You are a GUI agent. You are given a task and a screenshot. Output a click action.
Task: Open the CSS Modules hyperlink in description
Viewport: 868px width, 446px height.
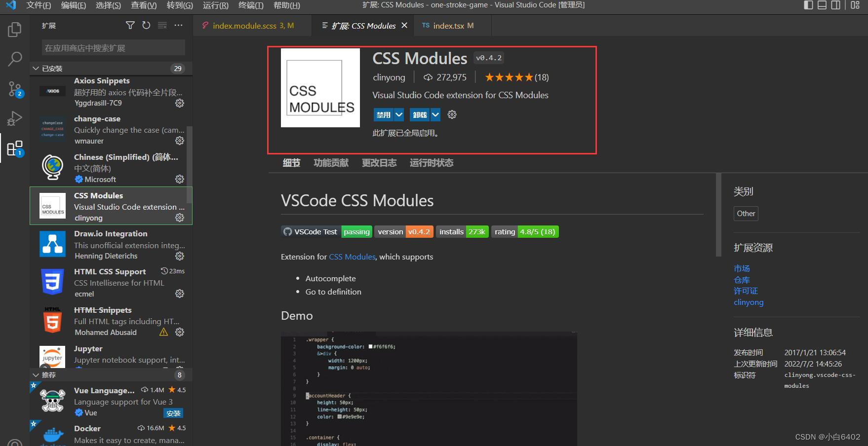point(352,257)
